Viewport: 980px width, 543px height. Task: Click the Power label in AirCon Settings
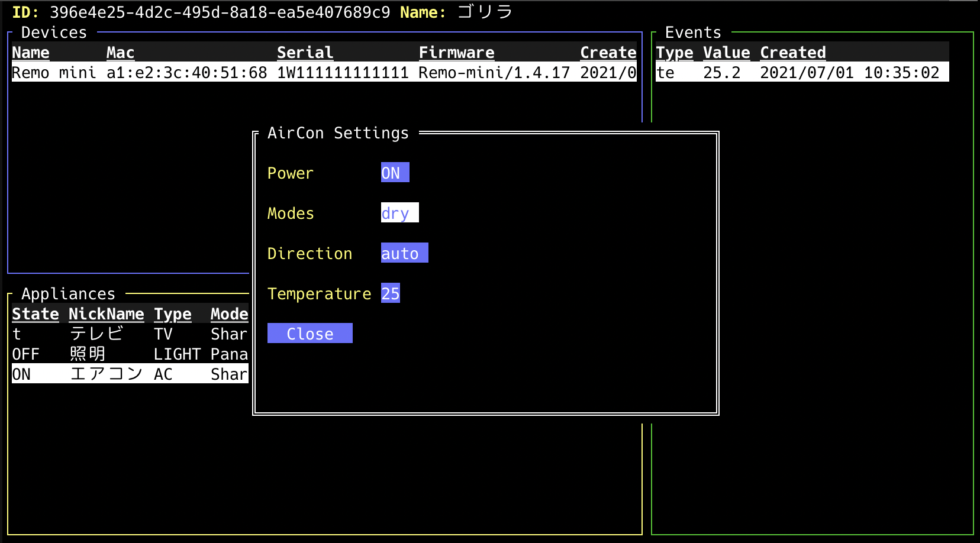(291, 173)
